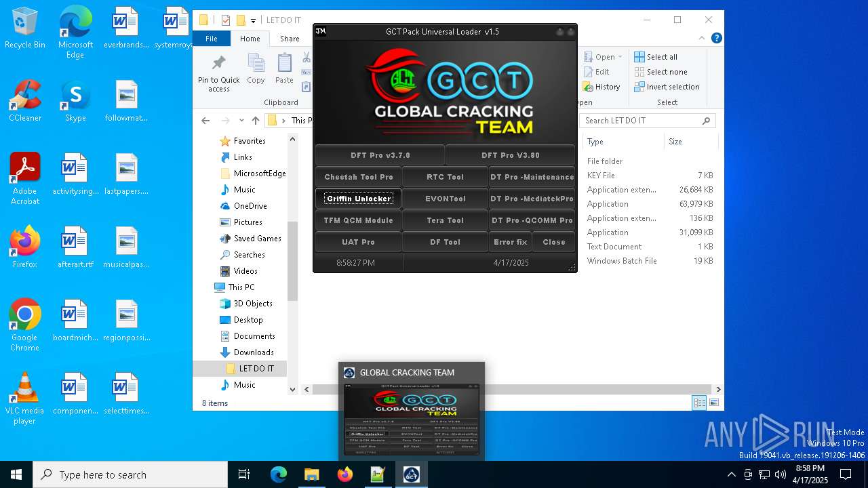Sort files by Type column header
The image size is (868, 488).
pos(623,142)
